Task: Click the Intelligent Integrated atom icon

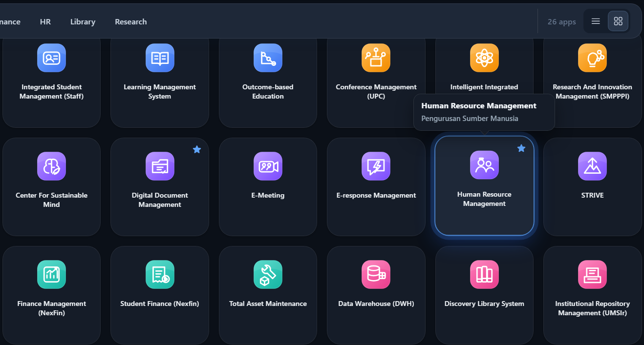Action: tap(484, 58)
